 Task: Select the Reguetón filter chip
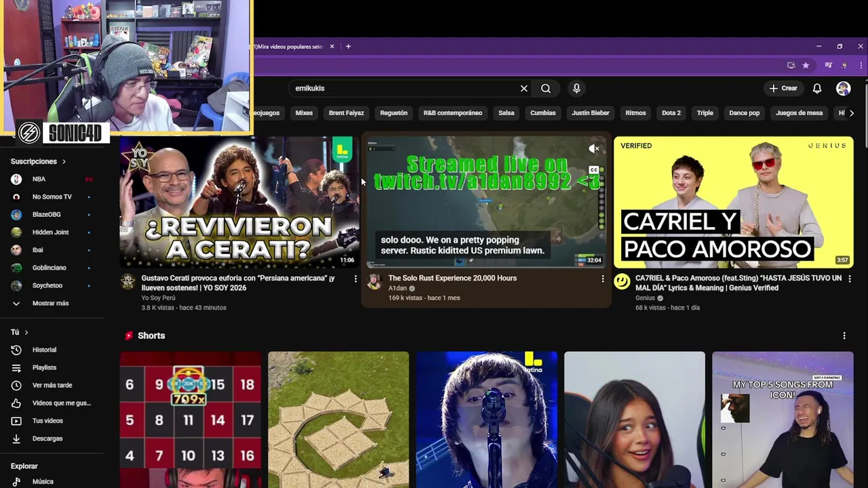pos(394,113)
